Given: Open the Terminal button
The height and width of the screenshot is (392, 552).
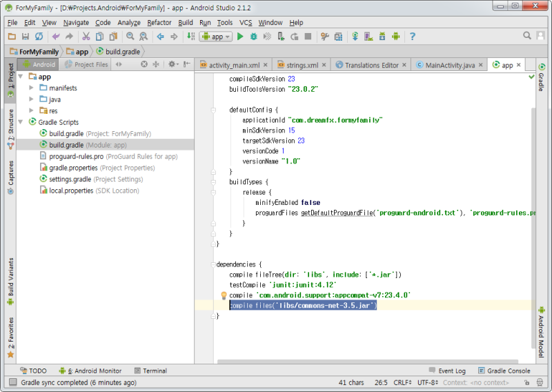Looking at the screenshot, I should tap(151, 371).
